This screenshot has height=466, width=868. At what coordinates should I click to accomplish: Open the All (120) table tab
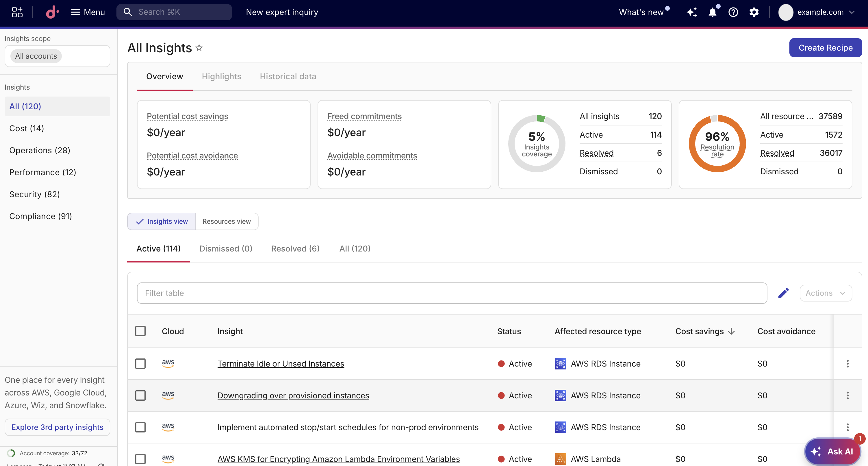[x=355, y=249]
